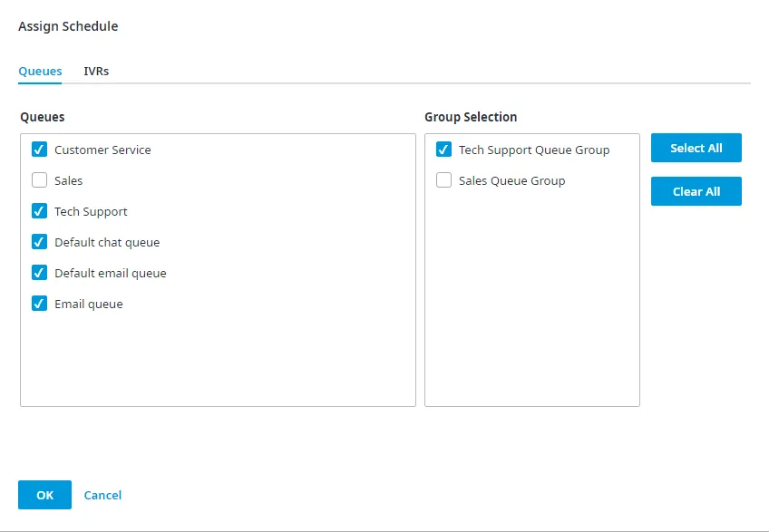
Task: Uncheck the Default email queue checkbox
Action: click(39, 273)
